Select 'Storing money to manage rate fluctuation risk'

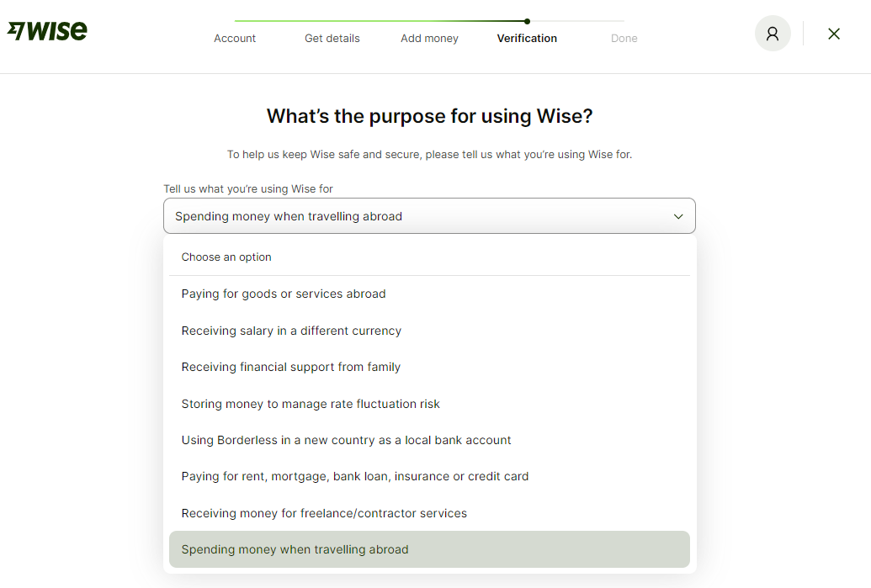[311, 404]
